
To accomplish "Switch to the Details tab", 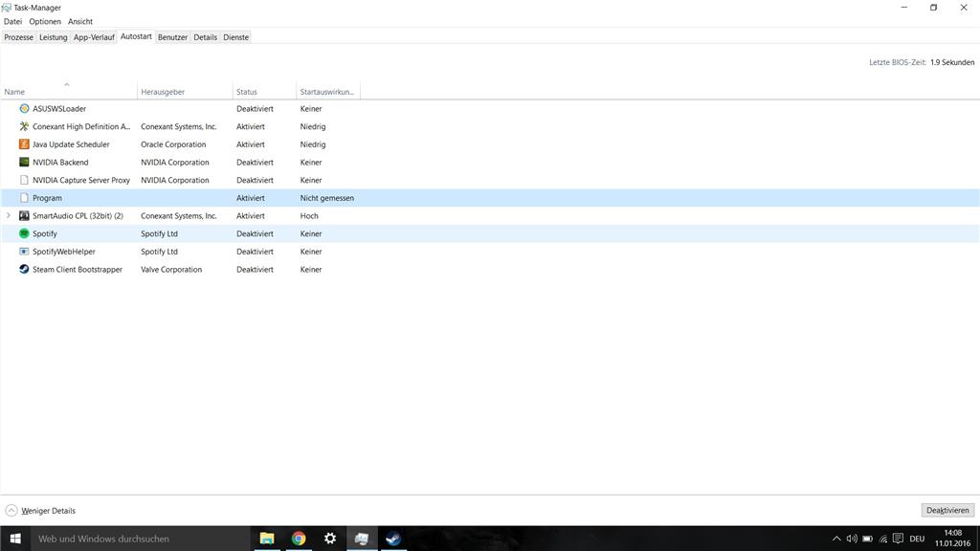I will [205, 37].
